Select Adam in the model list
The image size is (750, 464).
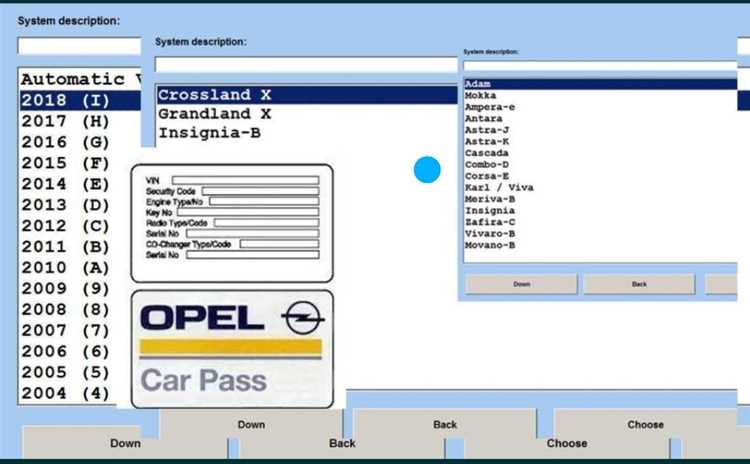[x=478, y=84]
